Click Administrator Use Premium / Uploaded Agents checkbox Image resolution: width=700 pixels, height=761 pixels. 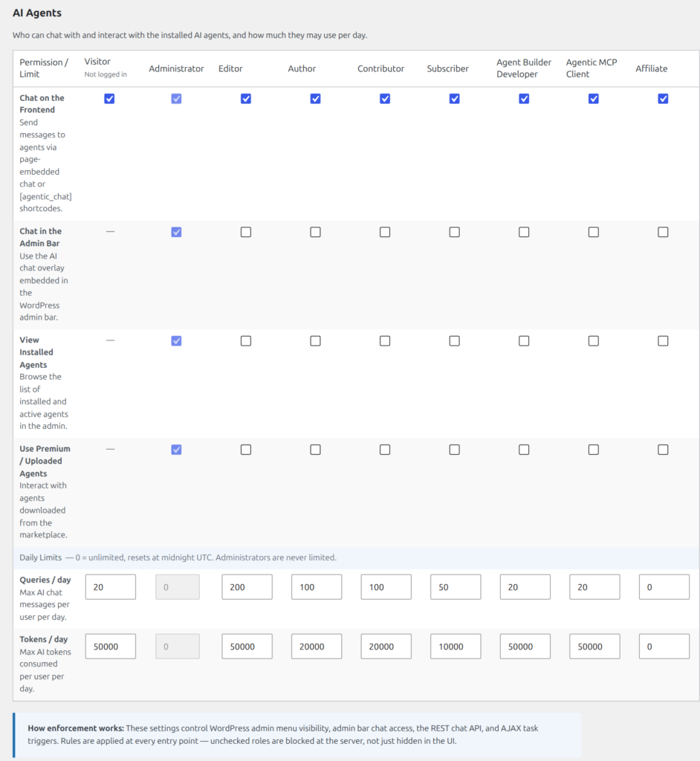click(x=176, y=450)
